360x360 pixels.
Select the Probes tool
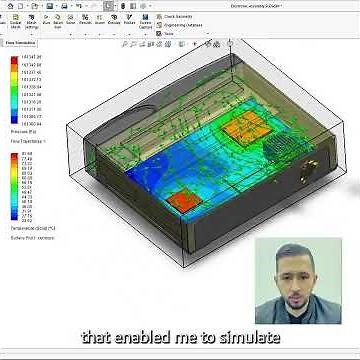point(129,20)
